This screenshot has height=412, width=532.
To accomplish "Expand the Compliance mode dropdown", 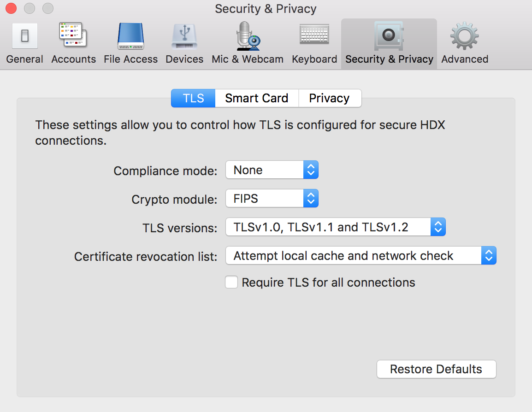I will pyautogui.click(x=272, y=170).
